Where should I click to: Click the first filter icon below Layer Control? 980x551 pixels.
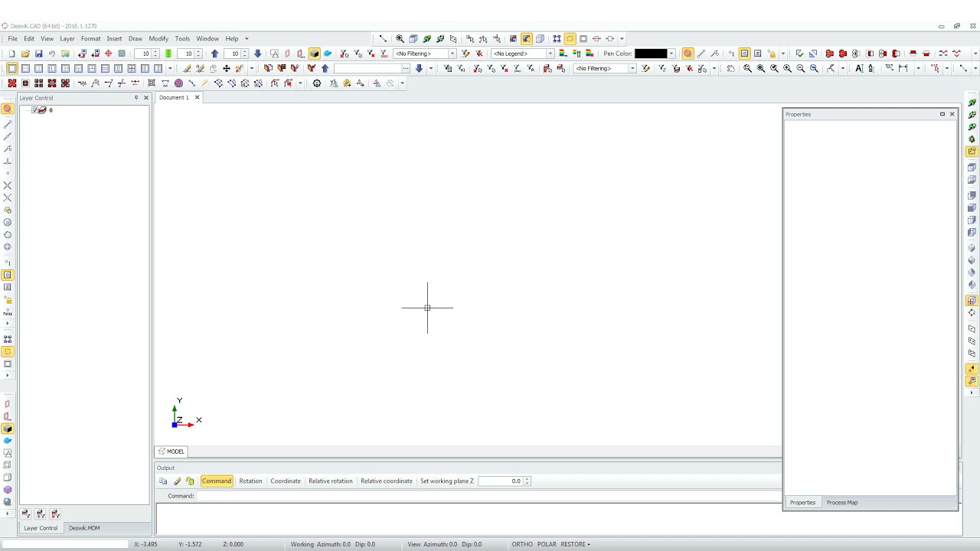pyautogui.click(x=25, y=514)
